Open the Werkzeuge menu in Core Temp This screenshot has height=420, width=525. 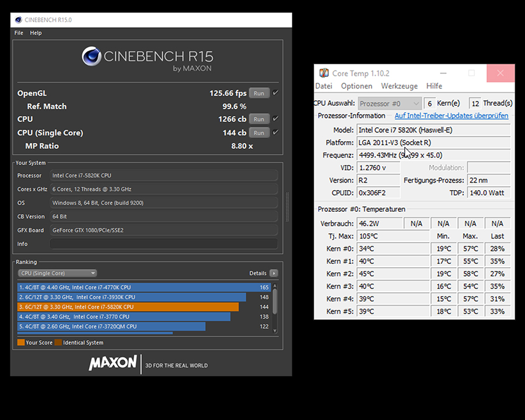tap(400, 86)
